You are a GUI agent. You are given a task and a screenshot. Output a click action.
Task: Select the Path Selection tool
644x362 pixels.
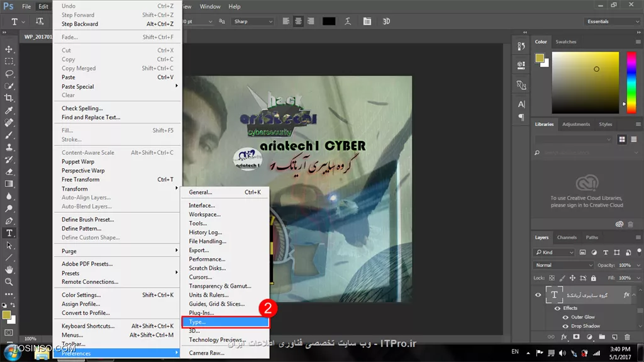[9, 246]
